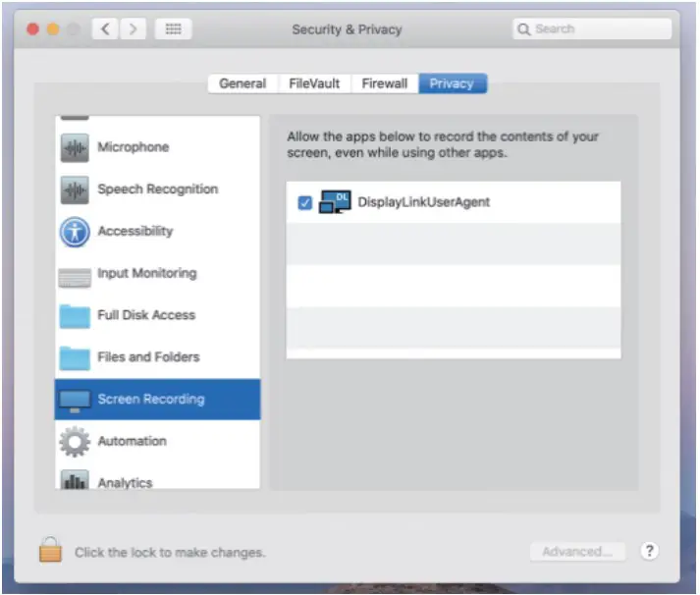Switch to the General tab
Screen dimensions: 700x595
[x=242, y=83]
